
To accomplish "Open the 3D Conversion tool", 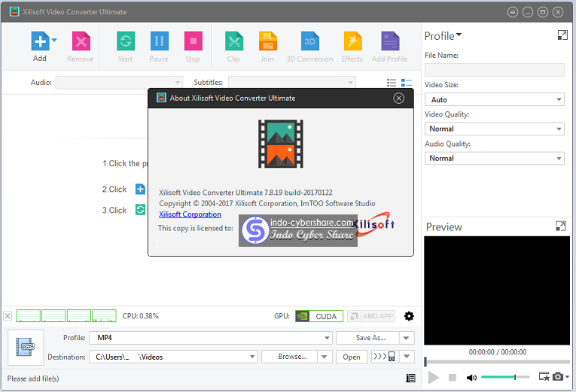I will (310, 41).
